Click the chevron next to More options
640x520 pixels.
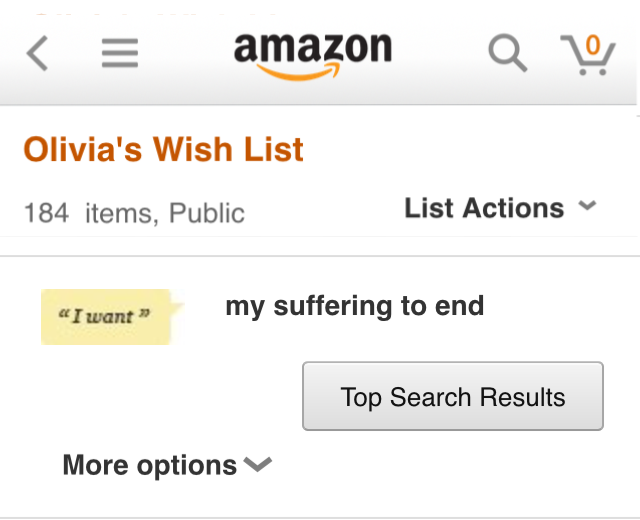click(258, 464)
